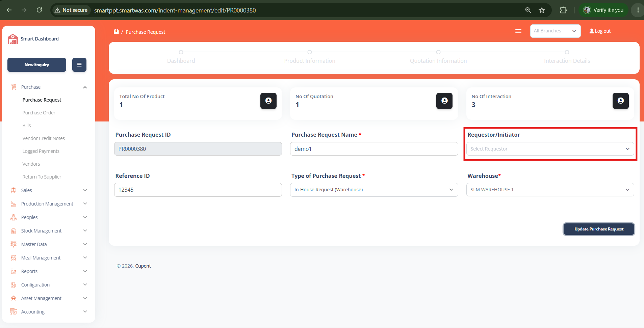The height and width of the screenshot is (328, 644).
Task: Expand the Configuration menu chevron
Action: pos(85,285)
